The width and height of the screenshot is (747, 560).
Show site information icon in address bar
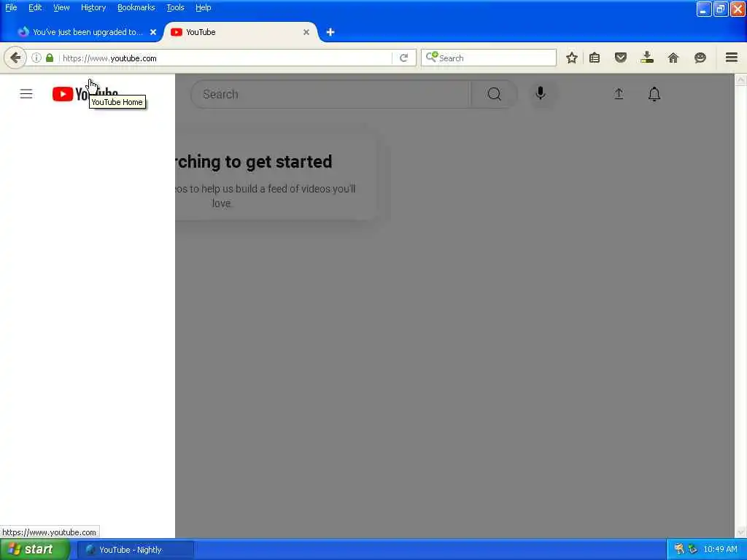(36, 58)
